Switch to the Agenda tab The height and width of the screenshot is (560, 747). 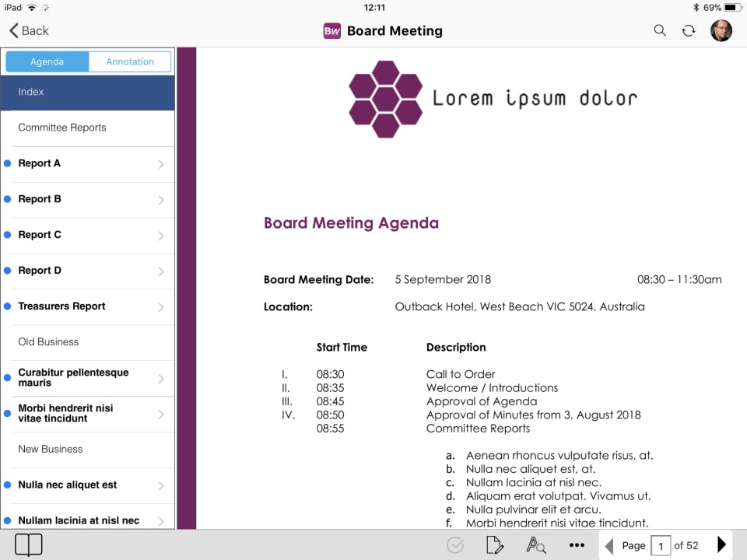(x=47, y=62)
